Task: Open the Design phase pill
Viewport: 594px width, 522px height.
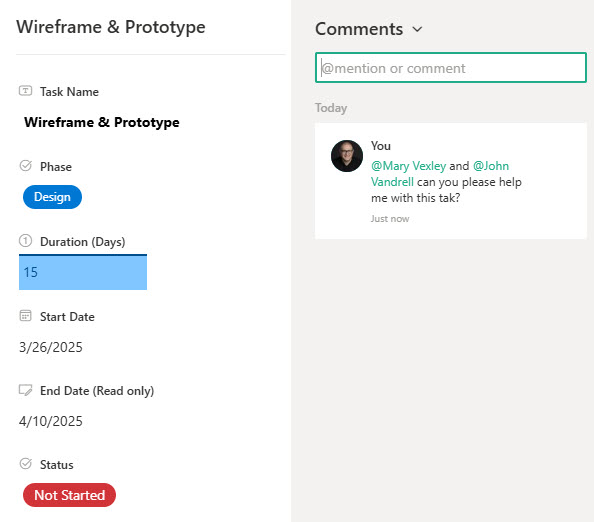Action: [52, 197]
